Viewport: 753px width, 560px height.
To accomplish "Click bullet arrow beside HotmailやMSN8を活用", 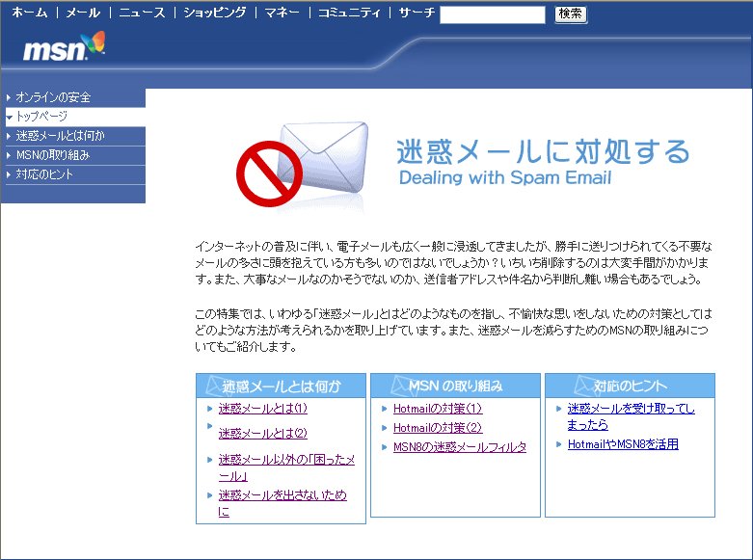I will tap(558, 444).
